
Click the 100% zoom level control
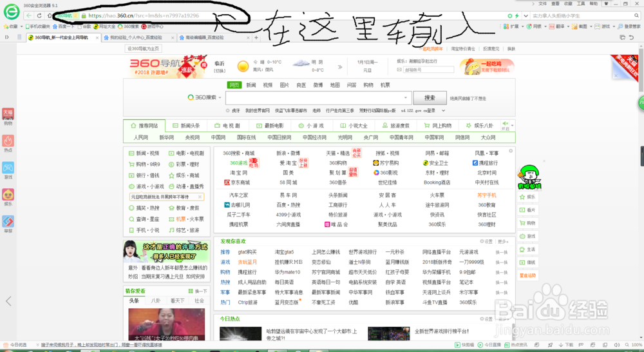[x=634, y=345]
